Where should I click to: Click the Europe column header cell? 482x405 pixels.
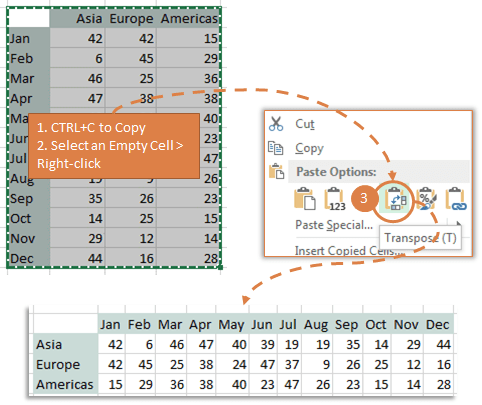coord(131,18)
